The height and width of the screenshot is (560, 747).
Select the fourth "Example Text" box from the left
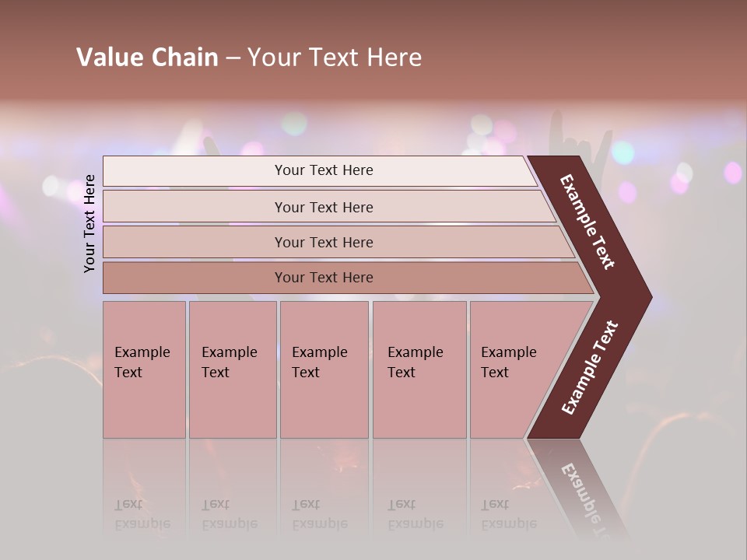point(419,369)
